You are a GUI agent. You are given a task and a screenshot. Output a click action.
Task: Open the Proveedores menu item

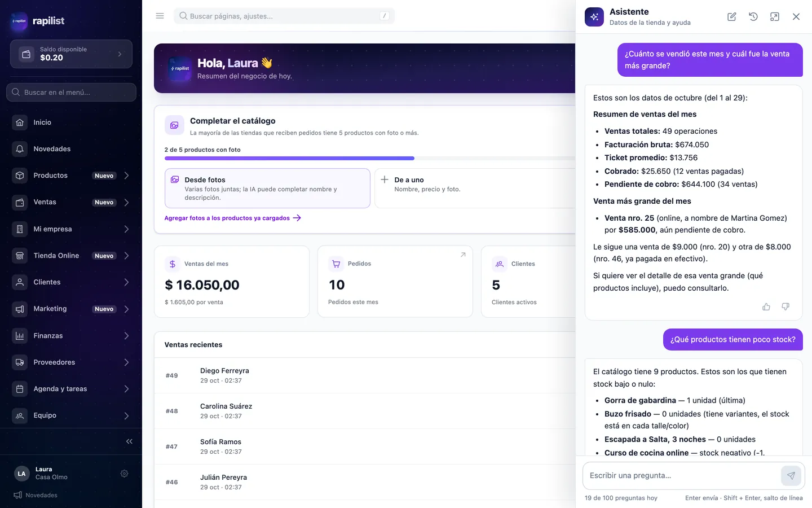tap(71, 362)
